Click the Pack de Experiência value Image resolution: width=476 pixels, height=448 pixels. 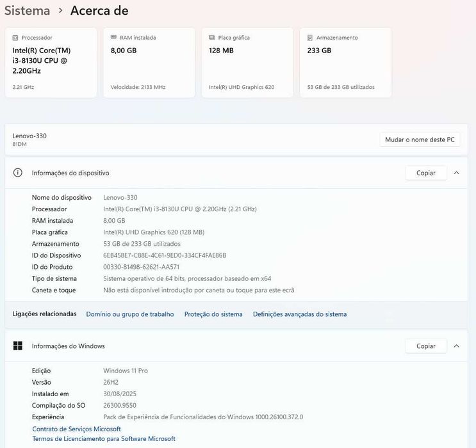point(203,417)
